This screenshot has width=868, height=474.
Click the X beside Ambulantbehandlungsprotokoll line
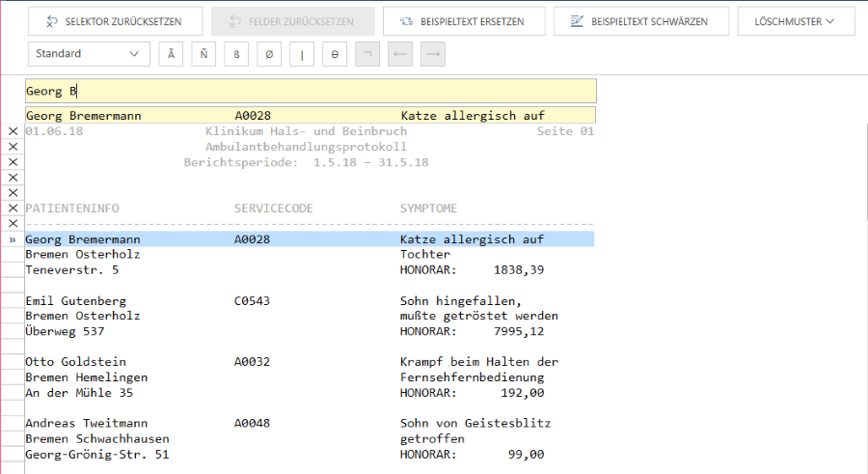(x=13, y=147)
